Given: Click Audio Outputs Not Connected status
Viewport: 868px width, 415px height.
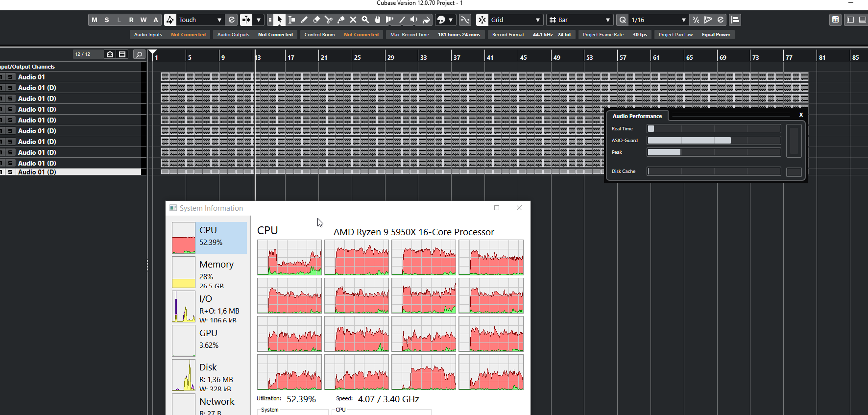Looking at the screenshot, I should tap(255, 35).
